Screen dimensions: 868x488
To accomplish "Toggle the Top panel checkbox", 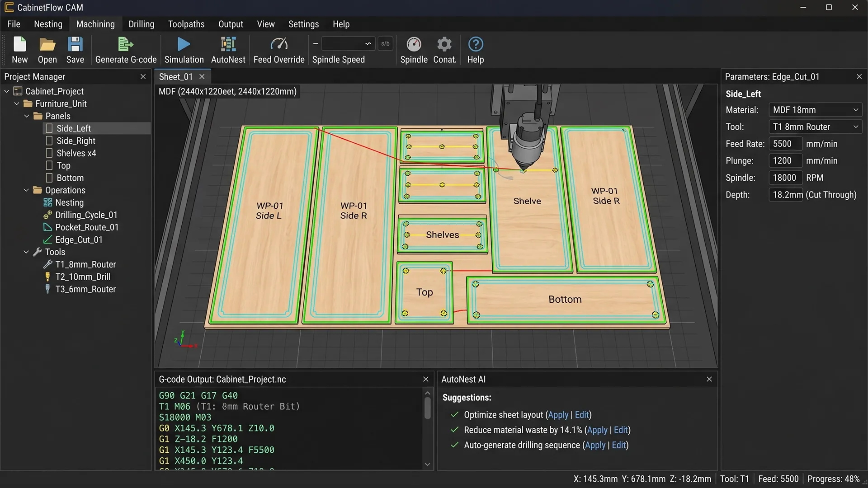I will [x=49, y=165].
